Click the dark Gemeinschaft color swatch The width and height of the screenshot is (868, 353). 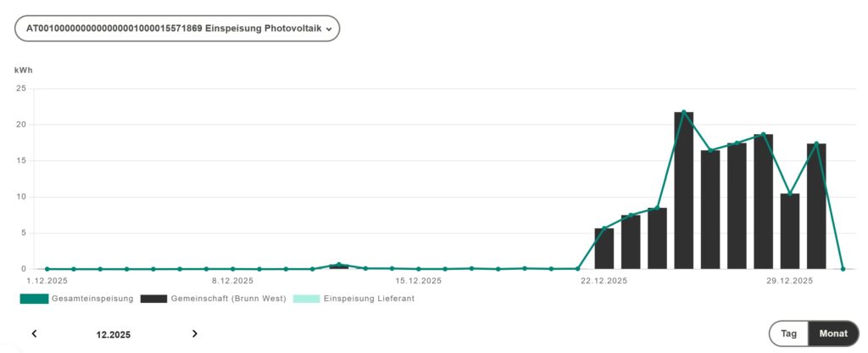[x=153, y=299]
